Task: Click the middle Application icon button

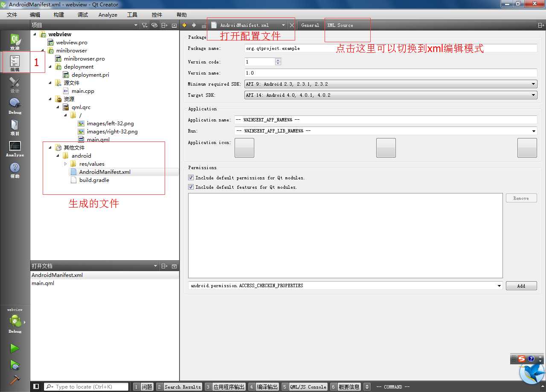Action: pos(386,148)
